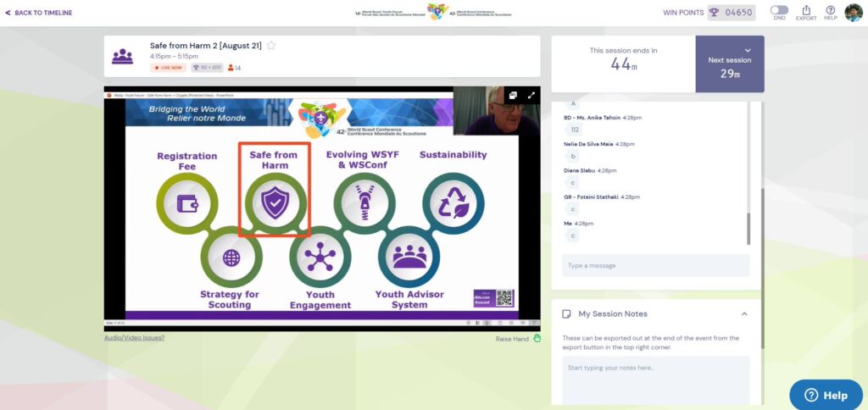This screenshot has height=410, width=868.
Task: Click the user profile avatar
Action: (853, 12)
